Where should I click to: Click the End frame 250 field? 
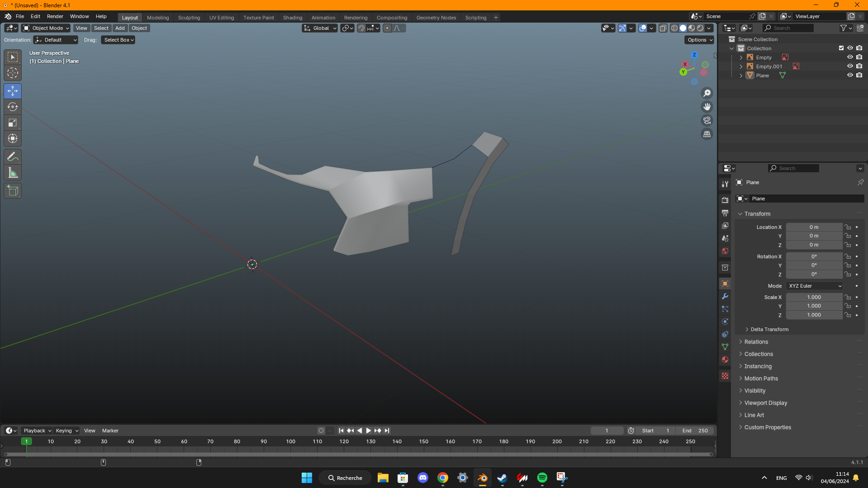pyautogui.click(x=695, y=431)
